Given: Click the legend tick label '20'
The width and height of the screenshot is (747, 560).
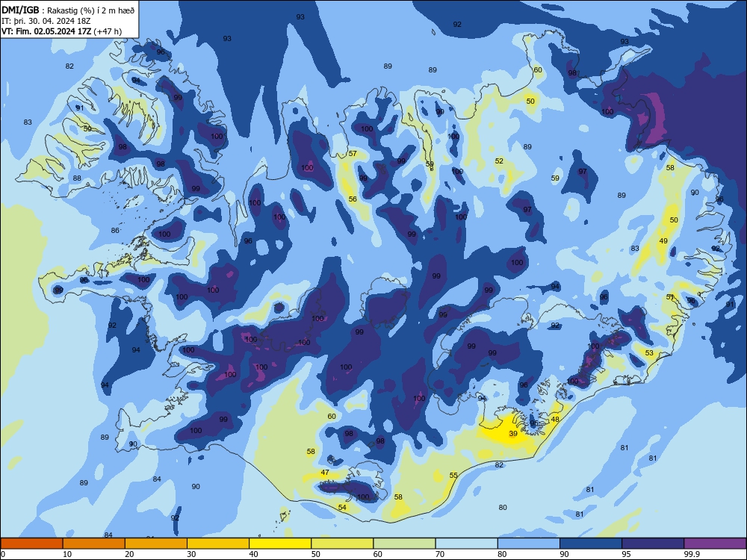Looking at the screenshot, I should 129,554.
